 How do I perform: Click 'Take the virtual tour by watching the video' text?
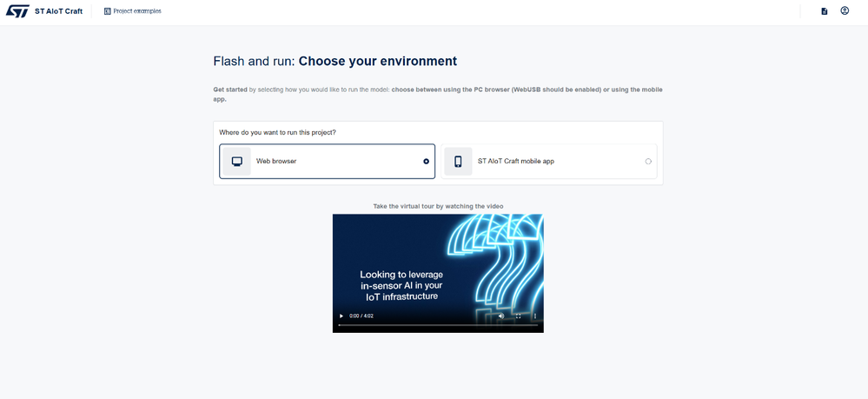438,206
